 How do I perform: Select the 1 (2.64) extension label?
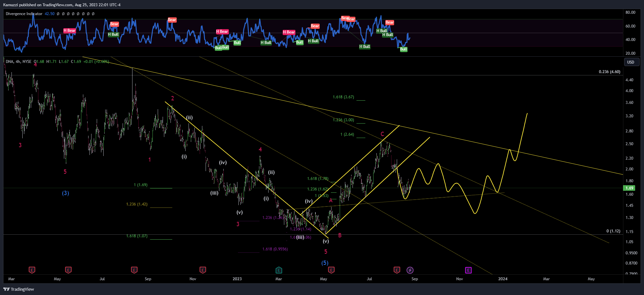pos(347,134)
